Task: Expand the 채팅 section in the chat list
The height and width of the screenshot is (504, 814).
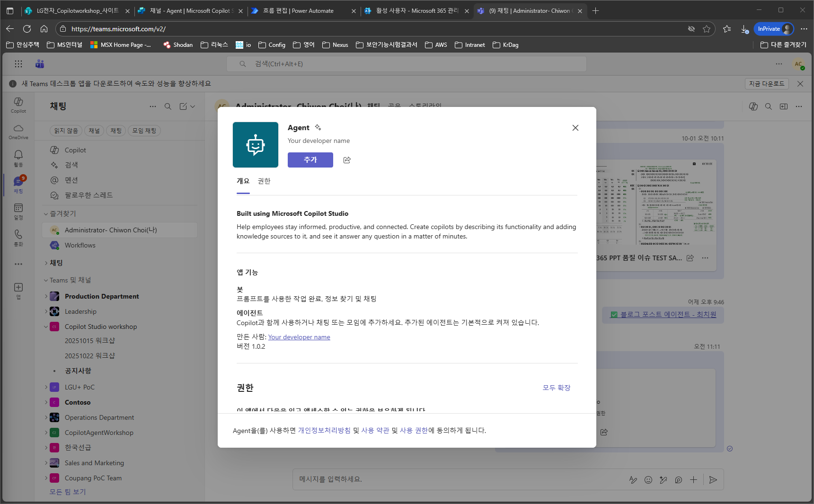Action: point(46,263)
